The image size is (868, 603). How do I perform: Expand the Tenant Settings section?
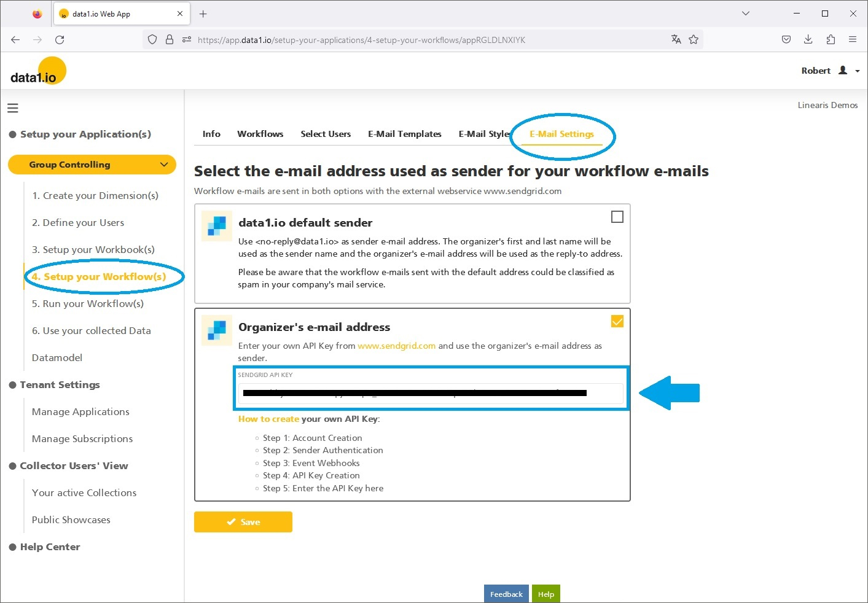click(x=54, y=384)
